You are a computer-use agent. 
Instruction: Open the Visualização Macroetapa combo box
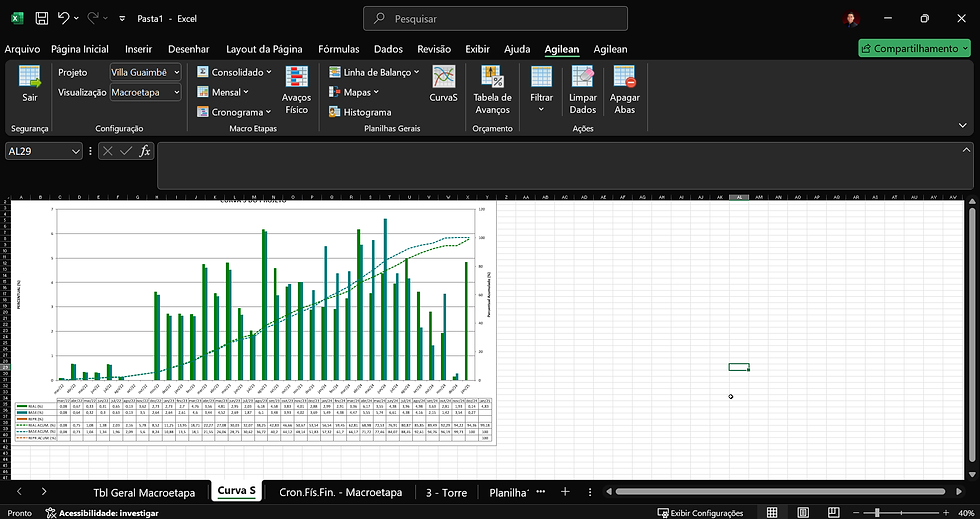click(x=146, y=92)
